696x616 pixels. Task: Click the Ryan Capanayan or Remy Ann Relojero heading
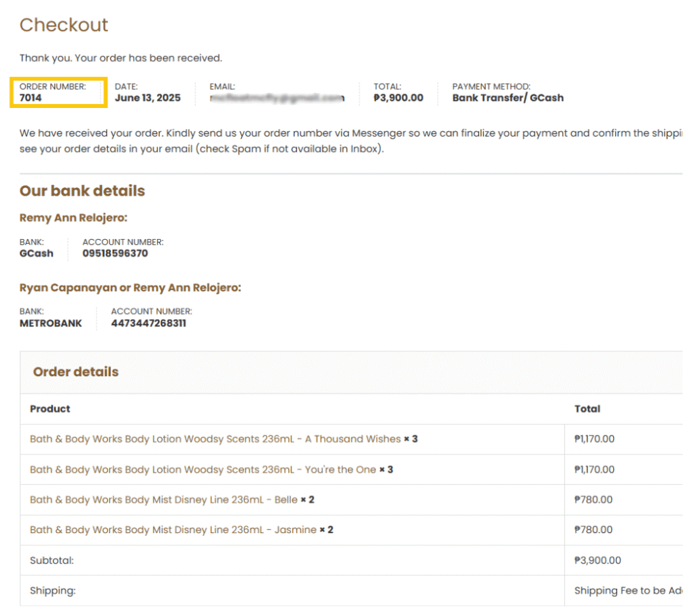(x=130, y=288)
